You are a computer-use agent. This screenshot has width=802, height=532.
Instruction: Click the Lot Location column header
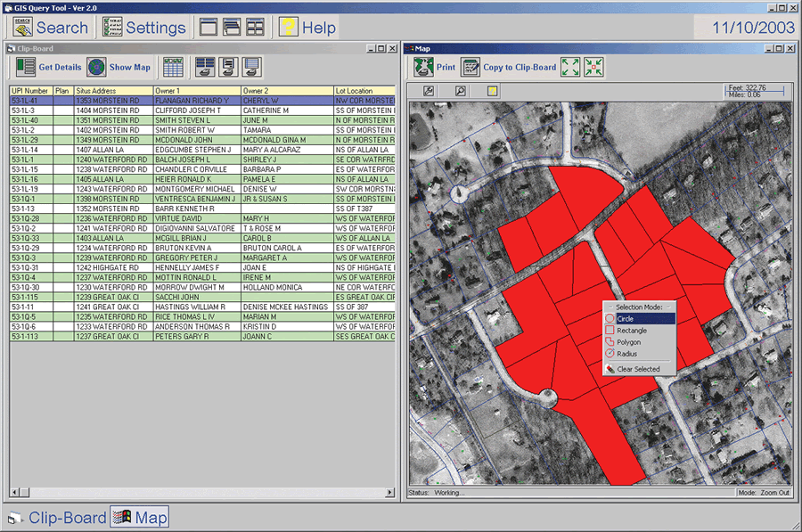pos(364,91)
